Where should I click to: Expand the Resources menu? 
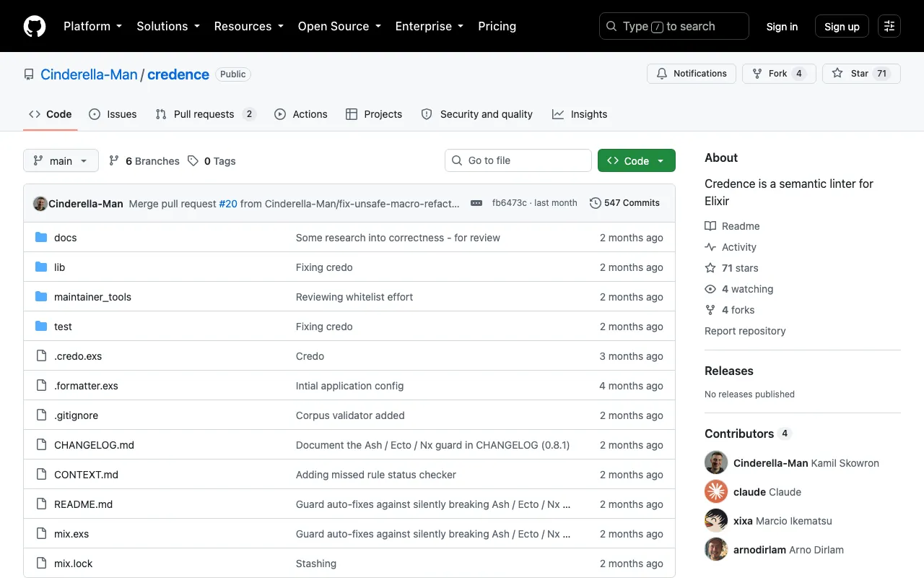248,26
